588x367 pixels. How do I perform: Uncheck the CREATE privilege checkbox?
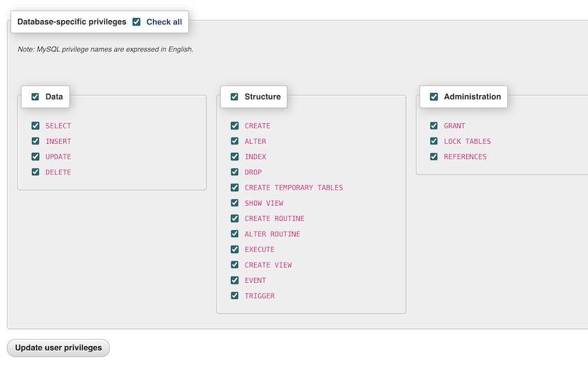point(235,125)
